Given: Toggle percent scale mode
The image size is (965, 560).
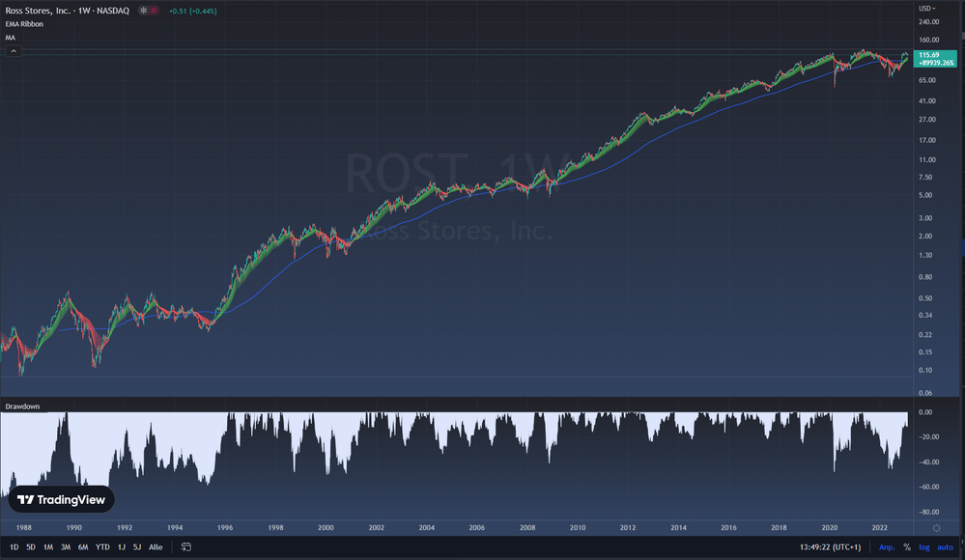Looking at the screenshot, I should (906, 546).
